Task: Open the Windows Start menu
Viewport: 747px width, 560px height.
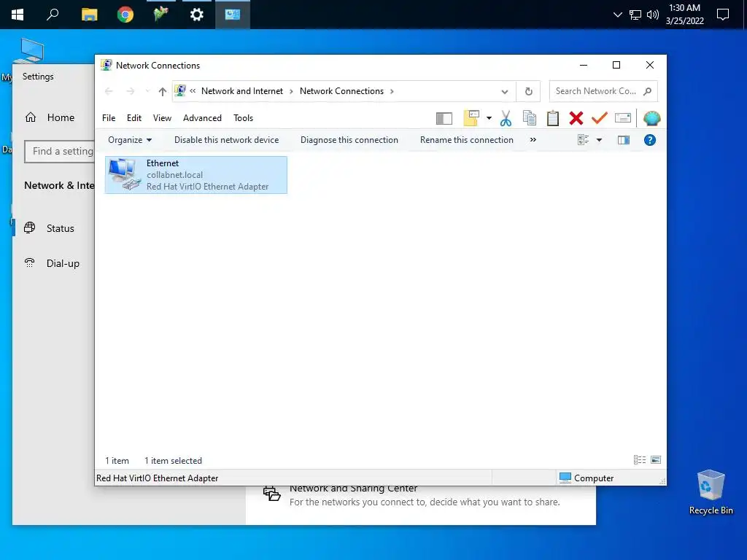Action: point(18,15)
